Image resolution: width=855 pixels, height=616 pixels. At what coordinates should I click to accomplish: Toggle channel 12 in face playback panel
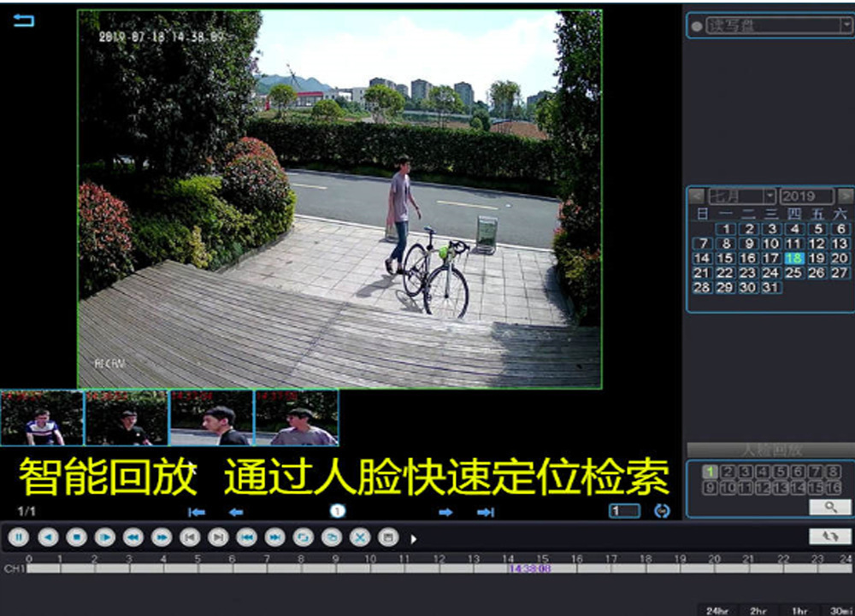pos(763,488)
